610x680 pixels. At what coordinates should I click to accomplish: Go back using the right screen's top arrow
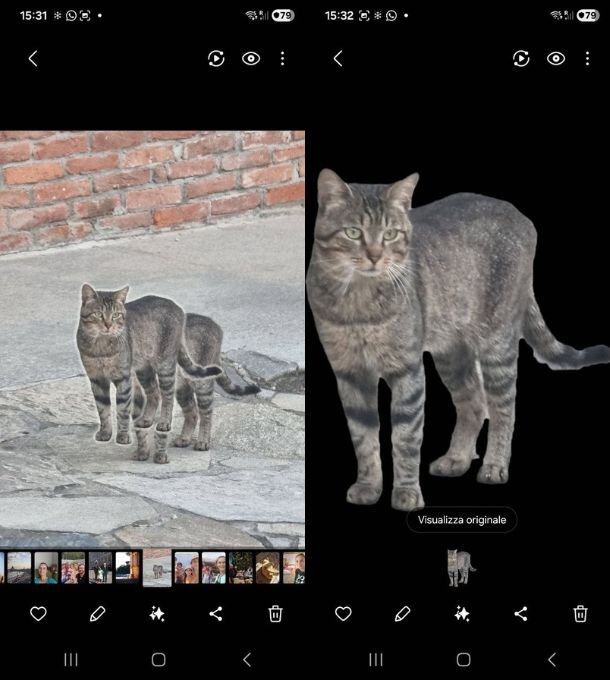coord(339,59)
